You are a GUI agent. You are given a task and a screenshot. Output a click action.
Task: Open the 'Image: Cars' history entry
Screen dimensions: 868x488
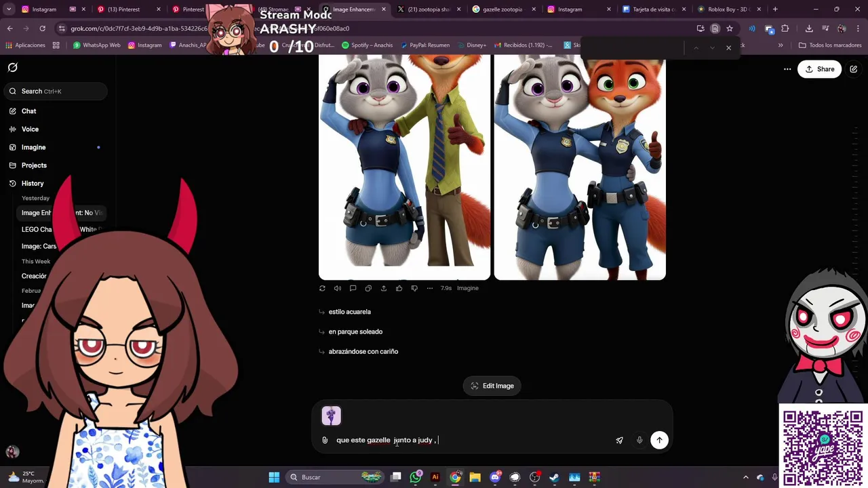39,246
